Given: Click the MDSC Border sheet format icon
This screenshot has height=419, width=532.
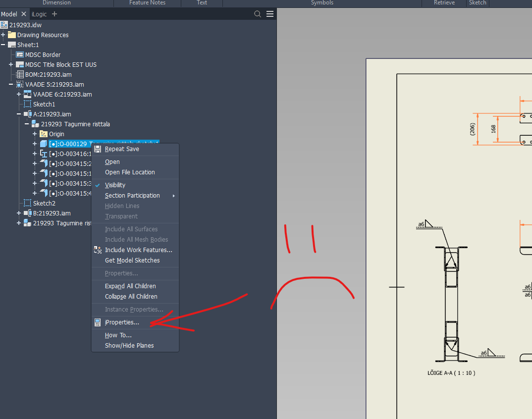Looking at the screenshot, I should [x=20, y=54].
